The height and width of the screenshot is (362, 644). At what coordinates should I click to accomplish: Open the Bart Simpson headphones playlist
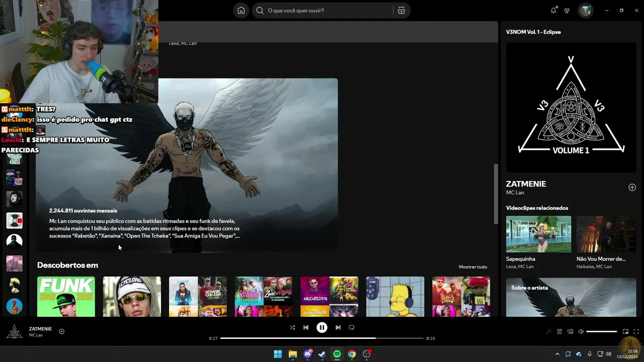tap(395, 297)
